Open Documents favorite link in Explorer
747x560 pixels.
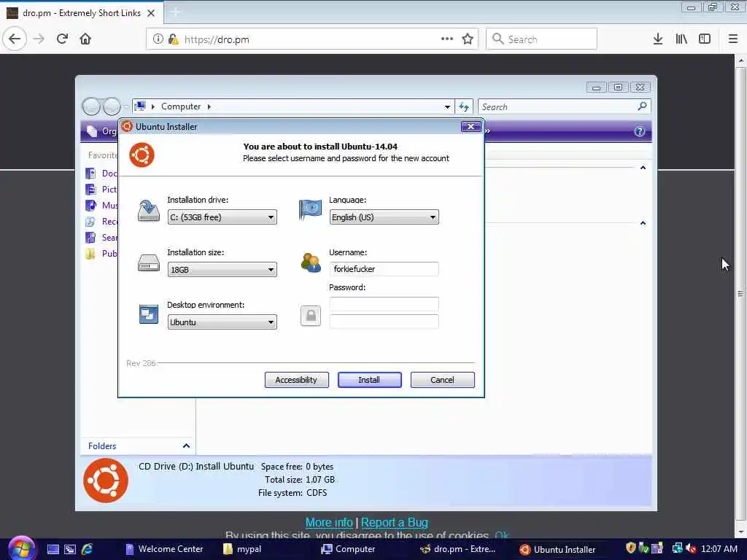coord(101,174)
